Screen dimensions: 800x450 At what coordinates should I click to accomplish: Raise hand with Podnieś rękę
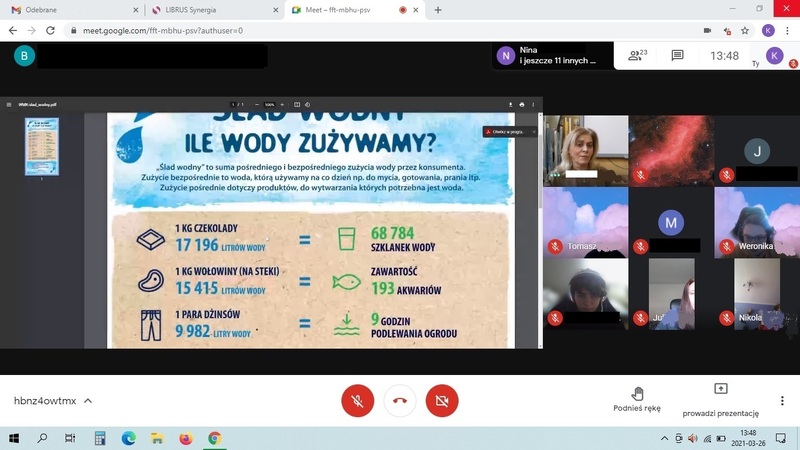(637, 399)
